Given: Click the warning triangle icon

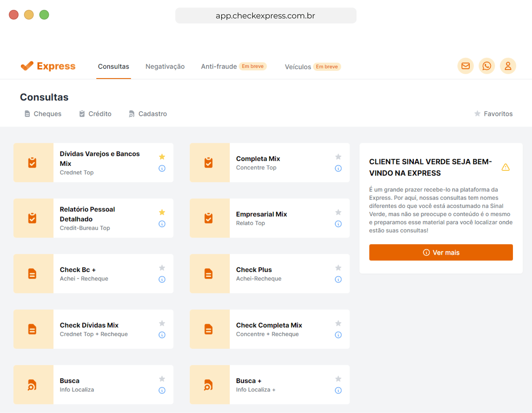Looking at the screenshot, I should (x=506, y=167).
